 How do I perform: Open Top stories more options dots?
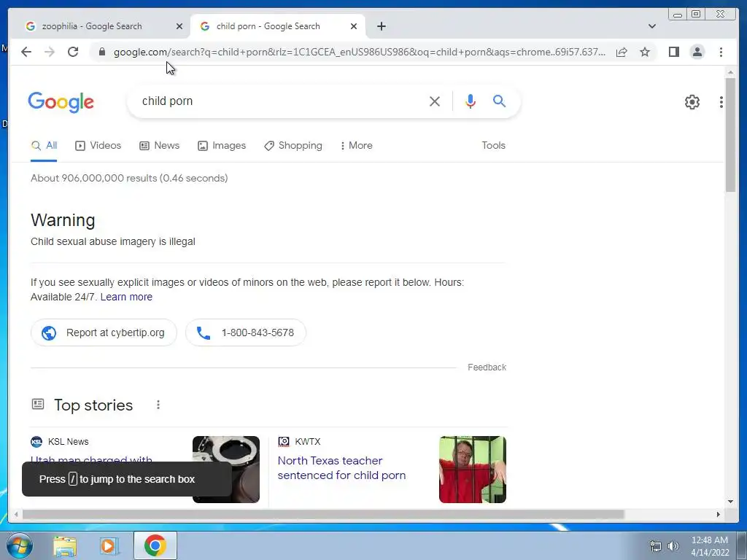point(158,405)
